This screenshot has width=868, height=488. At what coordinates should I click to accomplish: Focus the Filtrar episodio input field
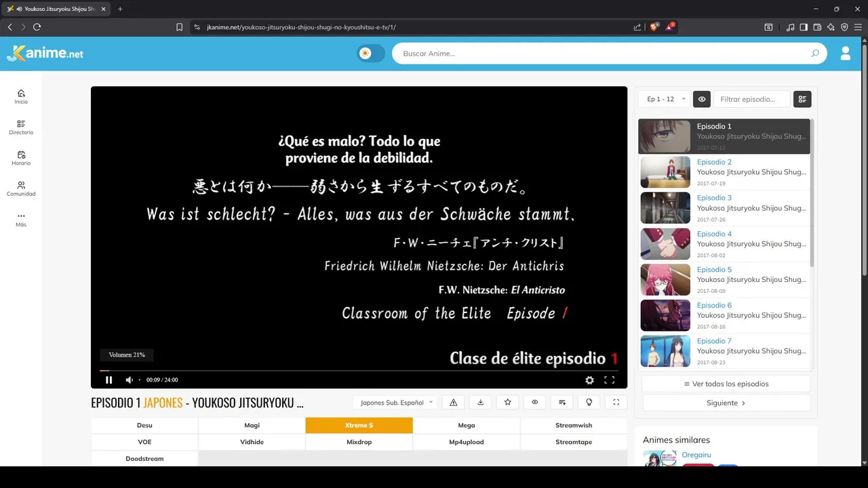click(x=752, y=99)
